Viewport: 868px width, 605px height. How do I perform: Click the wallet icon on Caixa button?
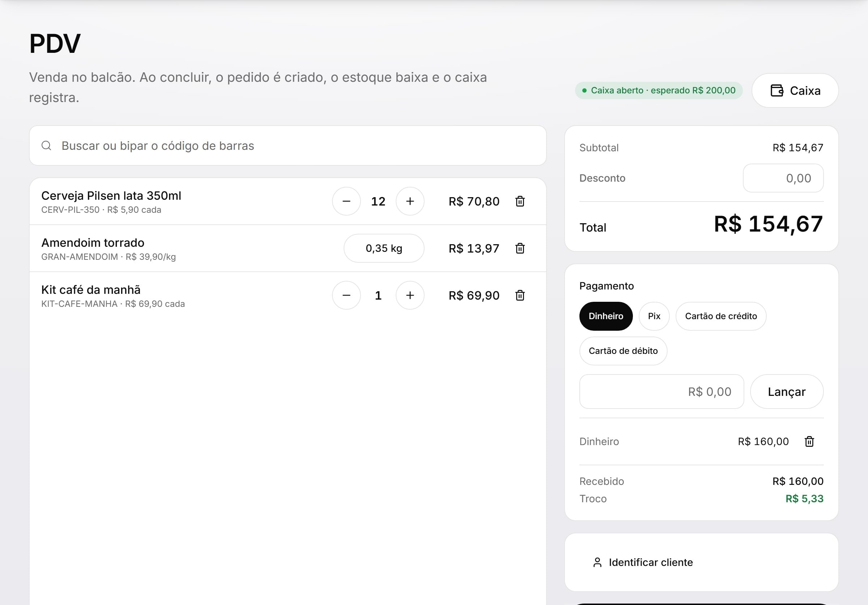coord(776,91)
